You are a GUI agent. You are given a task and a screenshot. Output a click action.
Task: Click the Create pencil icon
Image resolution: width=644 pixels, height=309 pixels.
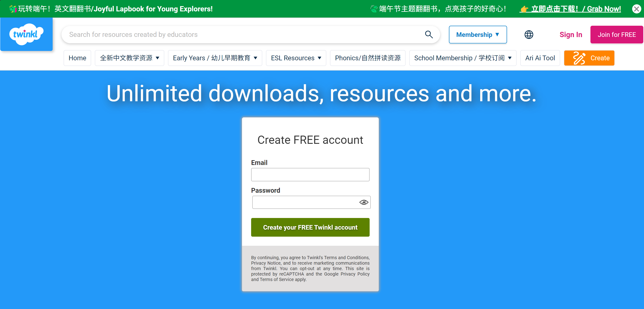(x=579, y=58)
